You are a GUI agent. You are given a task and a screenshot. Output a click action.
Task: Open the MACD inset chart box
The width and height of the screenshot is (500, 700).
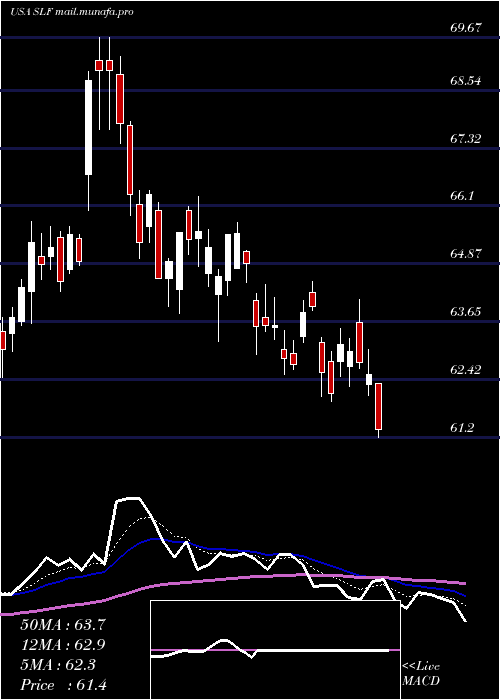pyautogui.click(x=275, y=650)
